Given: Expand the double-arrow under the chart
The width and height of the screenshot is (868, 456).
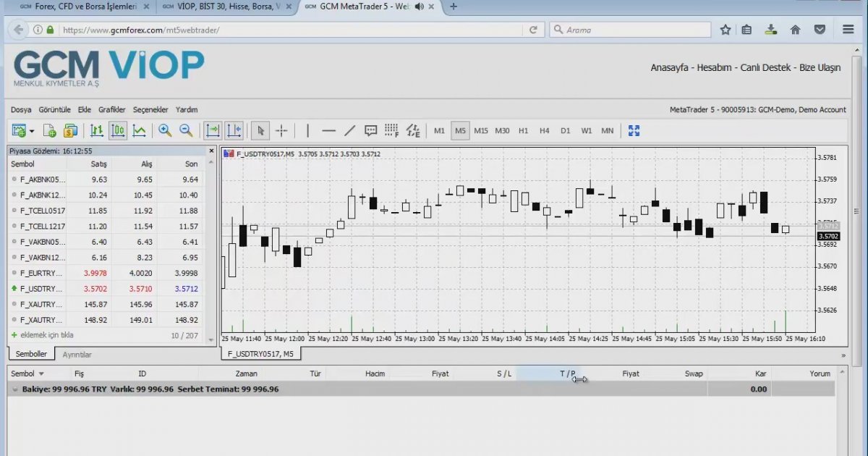Looking at the screenshot, I should click(x=843, y=355).
